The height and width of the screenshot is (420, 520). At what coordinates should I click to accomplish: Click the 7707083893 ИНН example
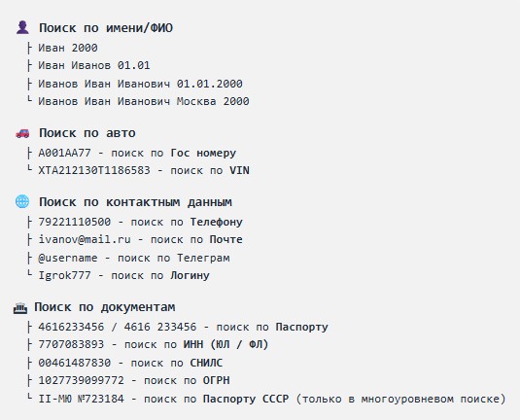tap(71, 344)
